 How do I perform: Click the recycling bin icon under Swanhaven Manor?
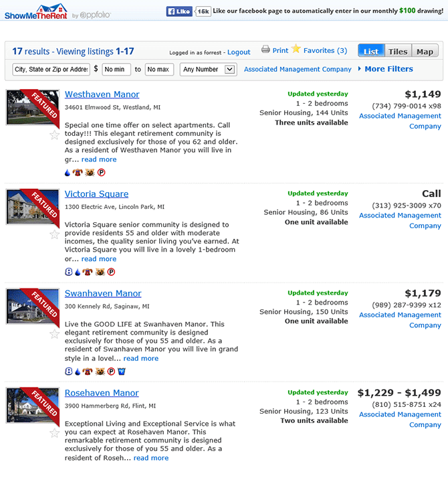click(x=121, y=371)
